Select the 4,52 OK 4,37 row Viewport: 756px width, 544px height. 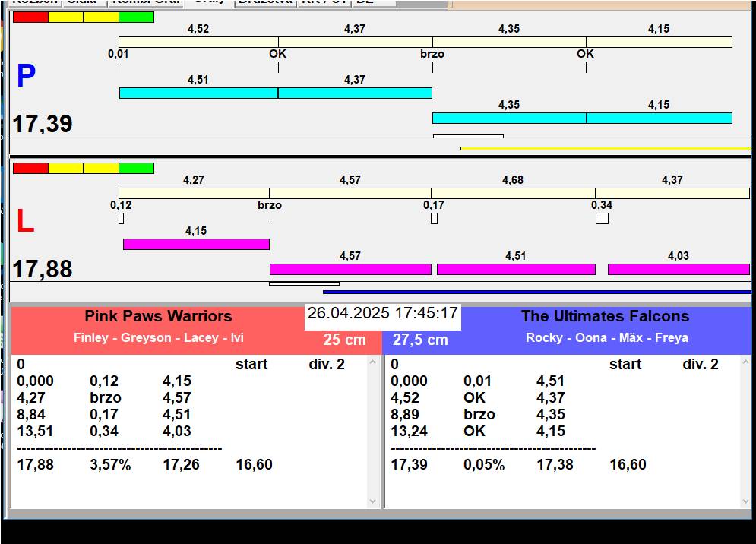[x=478, y=398]
